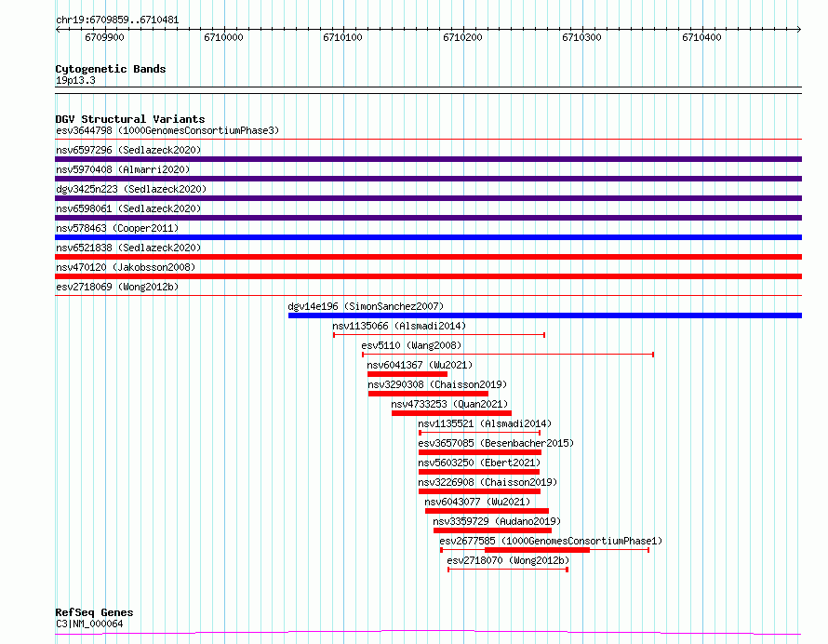Click the DGV Structural Variants track heading

[130, 119]
